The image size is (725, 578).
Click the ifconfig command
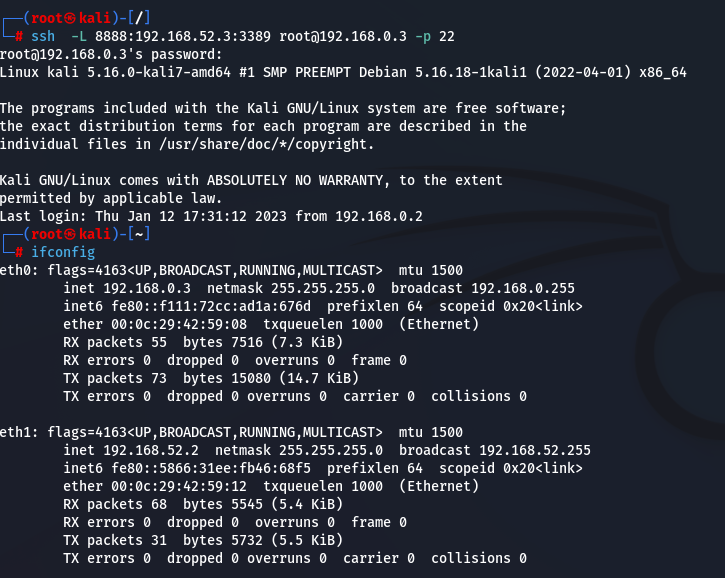(x=63, y=252)
